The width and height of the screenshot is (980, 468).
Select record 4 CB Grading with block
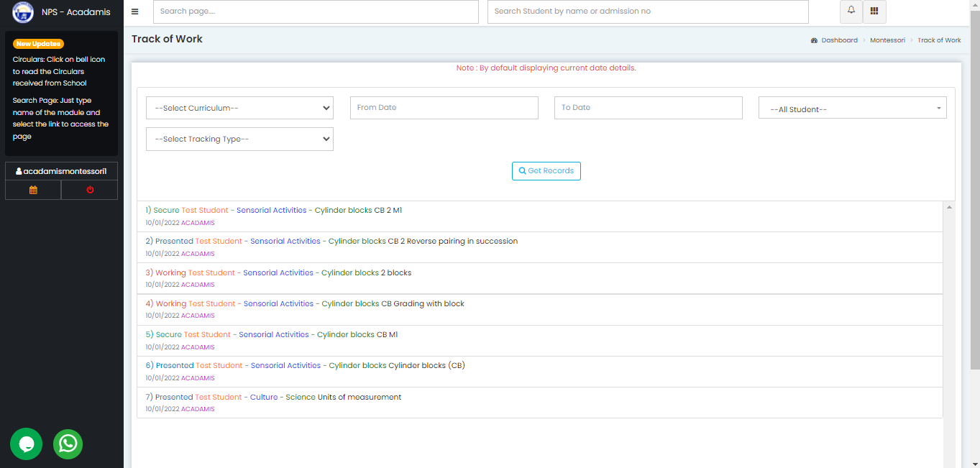coord(539,309)
